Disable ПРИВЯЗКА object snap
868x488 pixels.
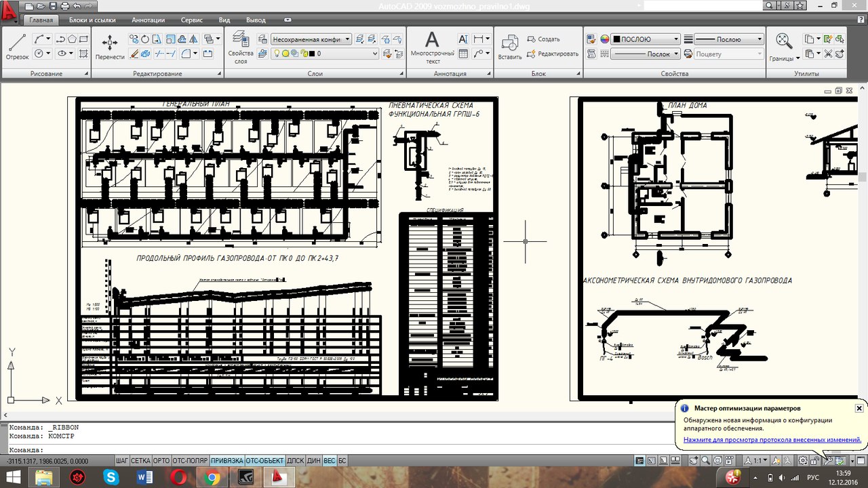(226, 461)
